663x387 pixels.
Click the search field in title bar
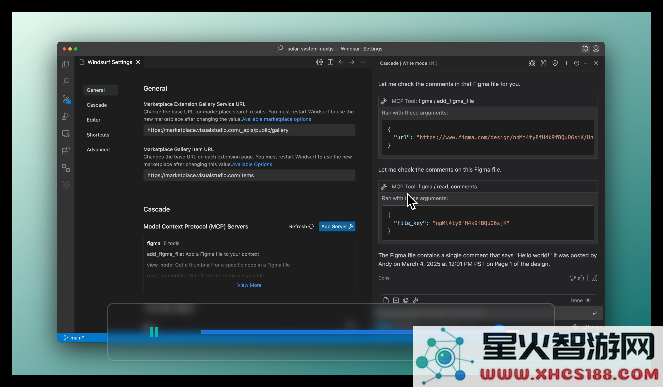point(330,49)
